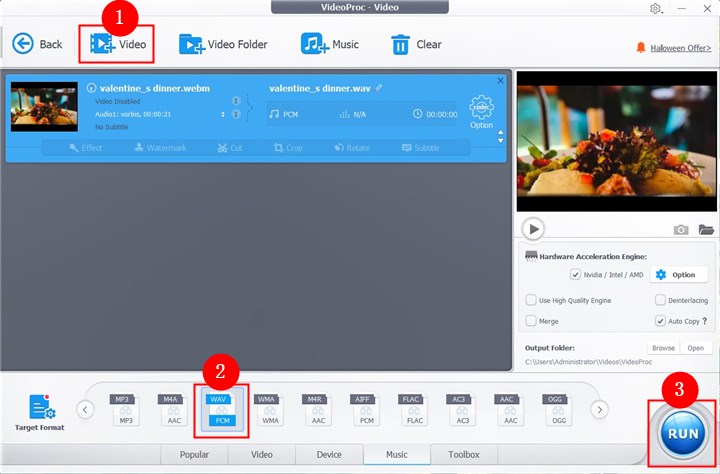The width and height of the screenshot is (720, 474).
Task: Enable the Merge checkbox
Action: [531, 321]
